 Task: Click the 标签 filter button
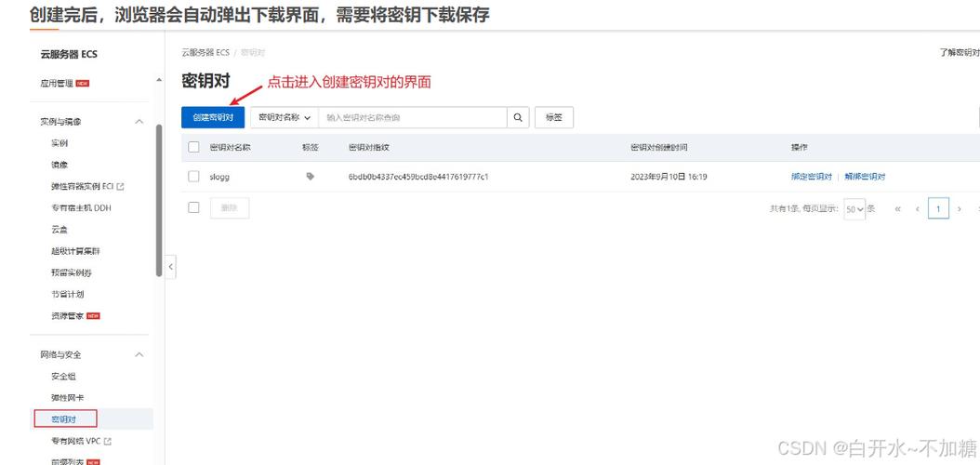tap(554, 117)
